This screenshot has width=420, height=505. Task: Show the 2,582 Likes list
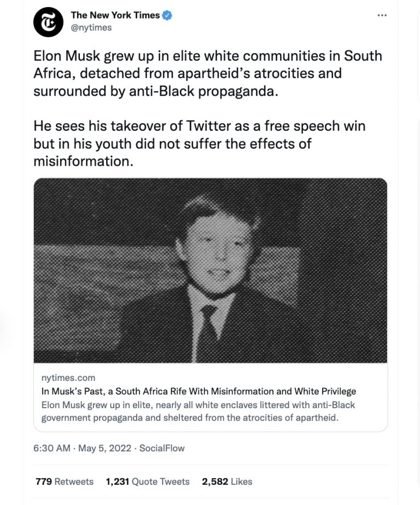227,481
